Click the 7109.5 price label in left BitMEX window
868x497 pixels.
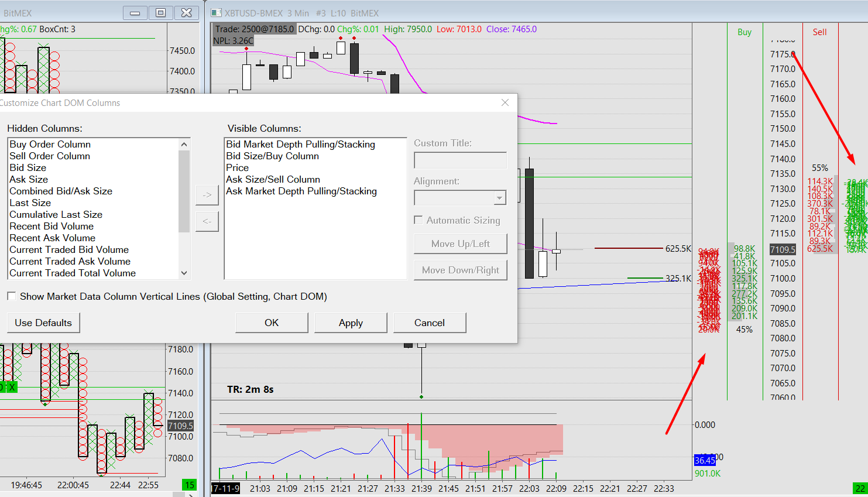pos(180,426)
